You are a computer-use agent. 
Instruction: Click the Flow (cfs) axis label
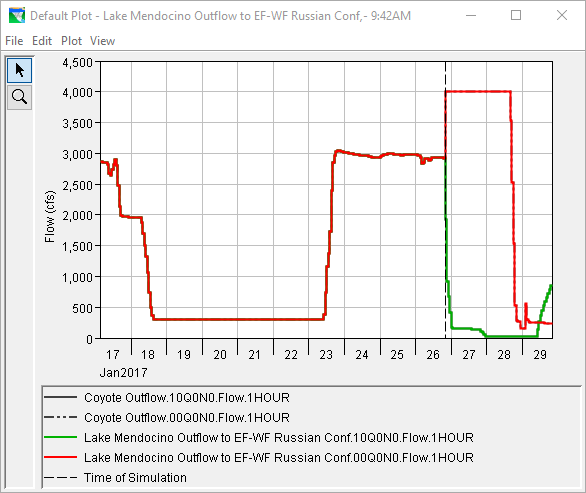pos(50,216)
